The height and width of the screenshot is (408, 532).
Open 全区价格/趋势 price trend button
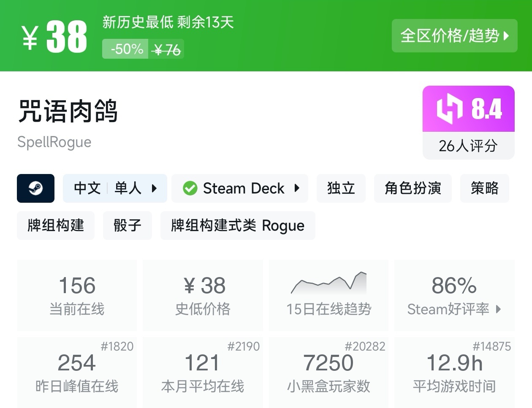point(454,35)
